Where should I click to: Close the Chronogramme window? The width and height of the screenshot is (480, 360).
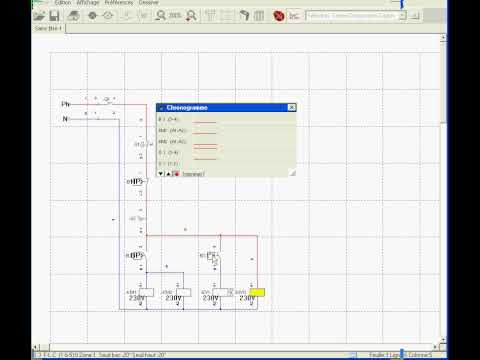click(291, 107)
